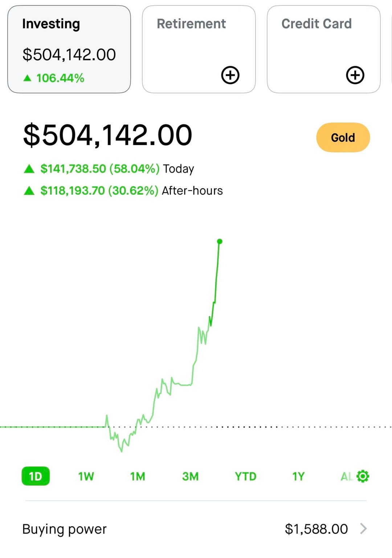Show the 3M chart range
The width and height of the screenshot is (392, 558).
[190, 476]
